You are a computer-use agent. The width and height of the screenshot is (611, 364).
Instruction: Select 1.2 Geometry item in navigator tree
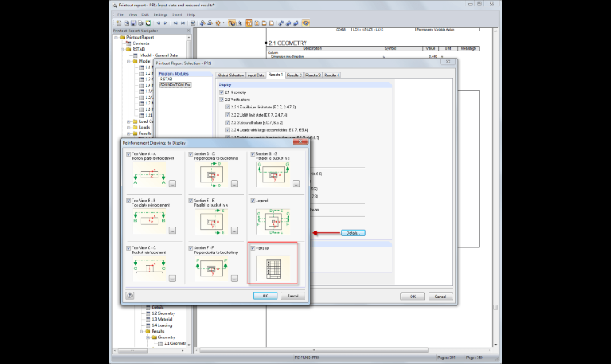pyautogui.click(x=163, y=313)
